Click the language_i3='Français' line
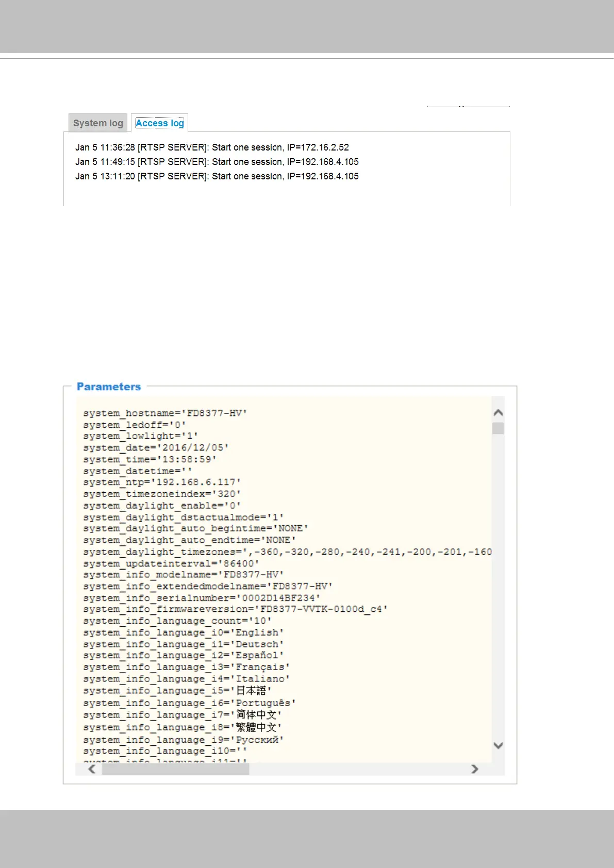Viewport: 614px width, 868px height. tap(187, 667)
